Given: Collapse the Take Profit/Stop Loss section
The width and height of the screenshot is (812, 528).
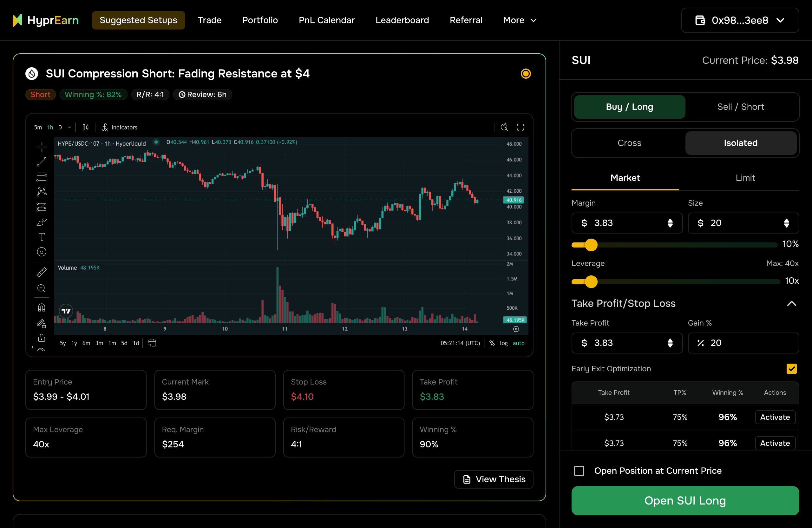Looking at the screenshot, I should point(791,303).
